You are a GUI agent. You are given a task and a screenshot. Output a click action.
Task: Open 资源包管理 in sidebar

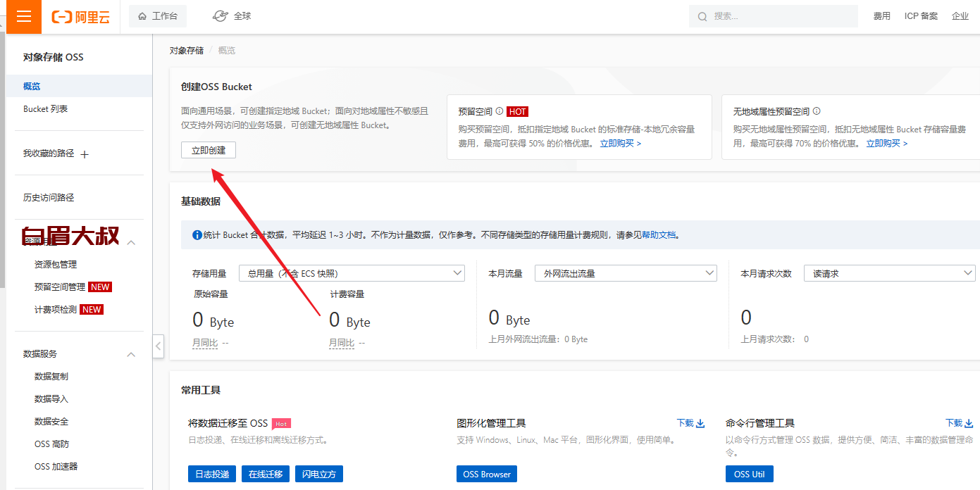click(56, 265)
